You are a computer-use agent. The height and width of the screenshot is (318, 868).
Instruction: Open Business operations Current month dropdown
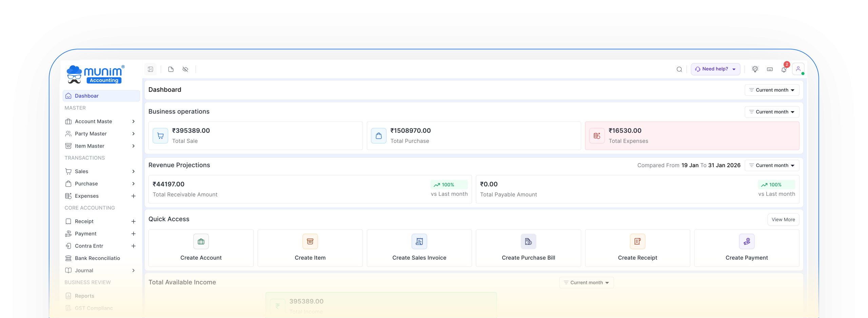(x=772, y=112)
